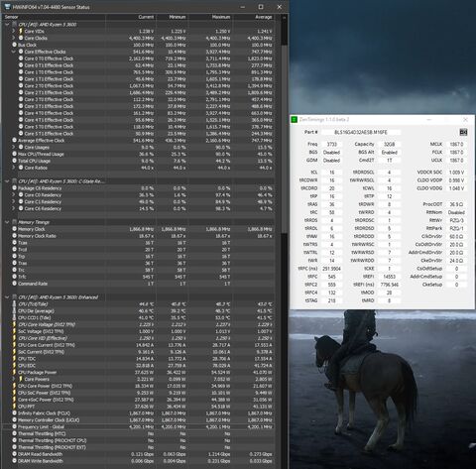Select the Memory Clock sensor row
Viewport: 476px width, 469px height.
(x=138, y=229)
